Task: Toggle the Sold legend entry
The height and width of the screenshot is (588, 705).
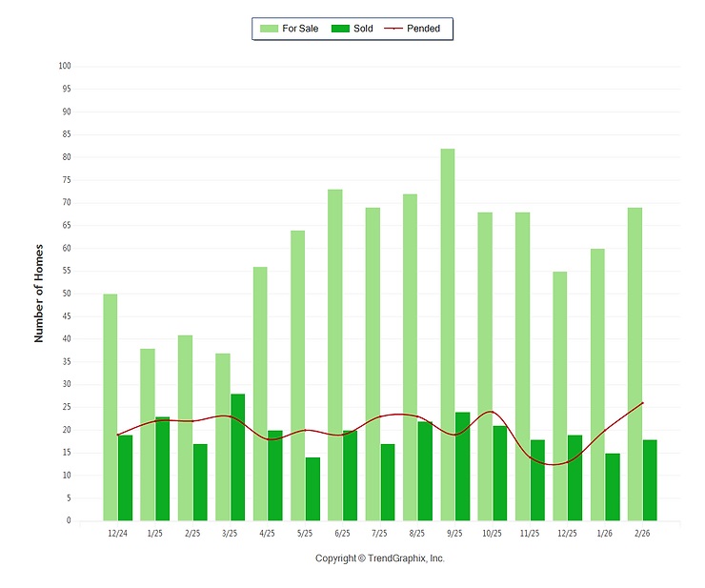Action: click(352, 29)
